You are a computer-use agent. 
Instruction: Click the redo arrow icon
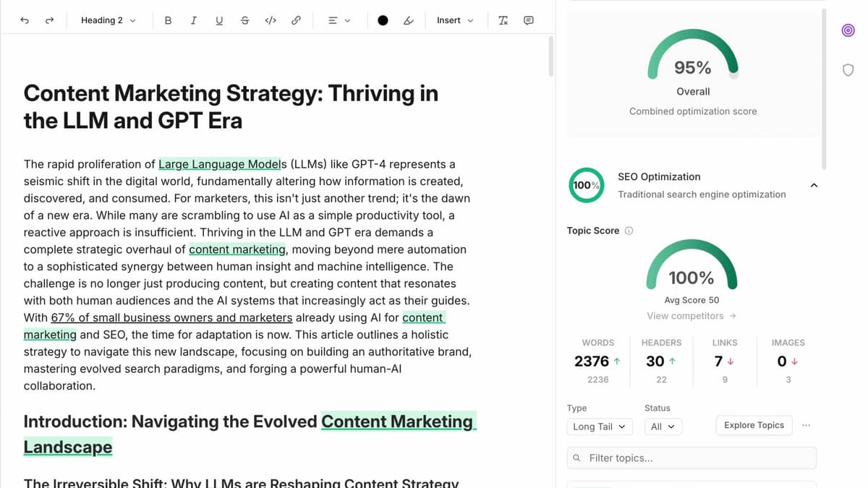point(49,20)
